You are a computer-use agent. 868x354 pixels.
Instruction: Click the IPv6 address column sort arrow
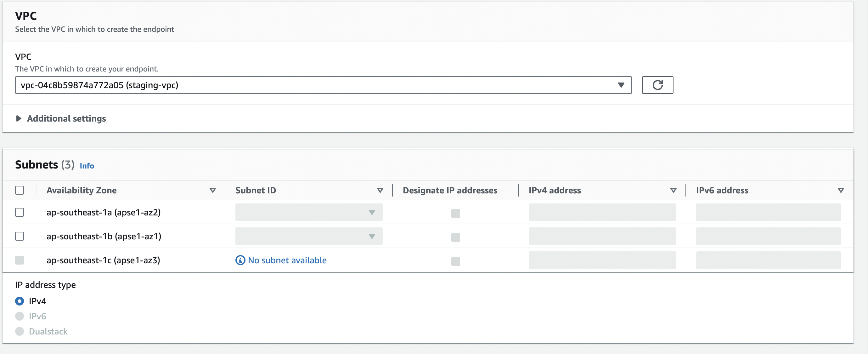[840, 190]
